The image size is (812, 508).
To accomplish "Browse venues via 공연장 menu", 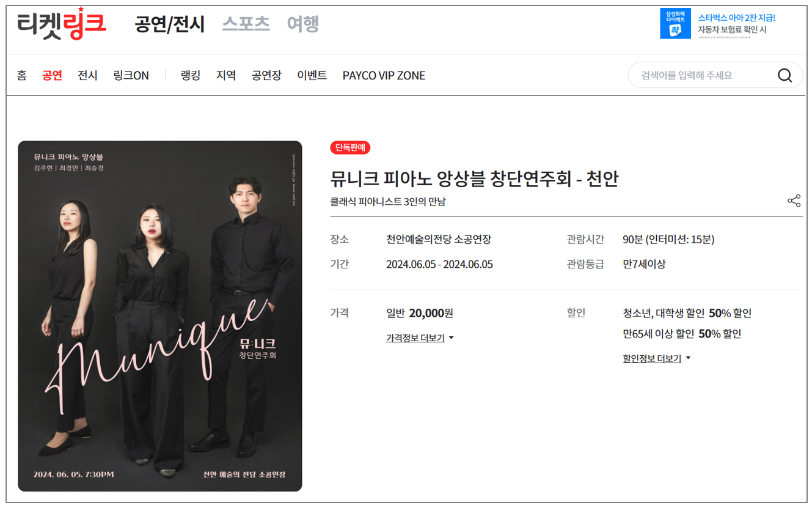I will tap(266, 75).
